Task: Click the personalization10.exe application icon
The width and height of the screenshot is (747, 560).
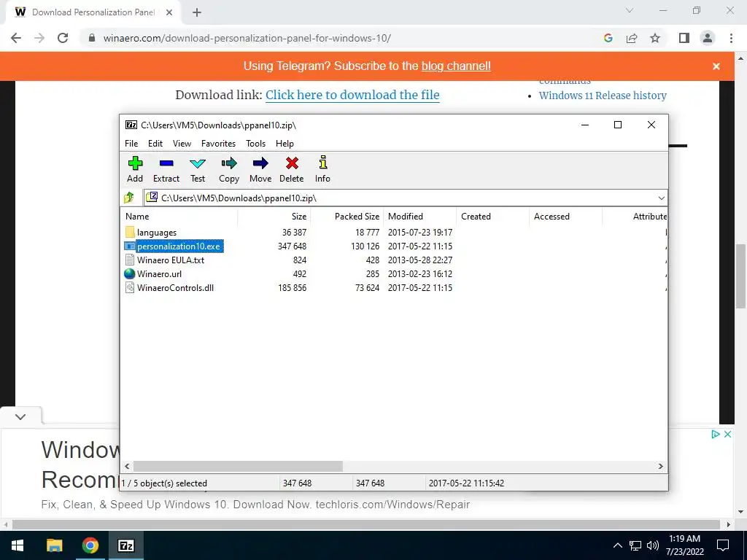Action: (x=130, y=246)
